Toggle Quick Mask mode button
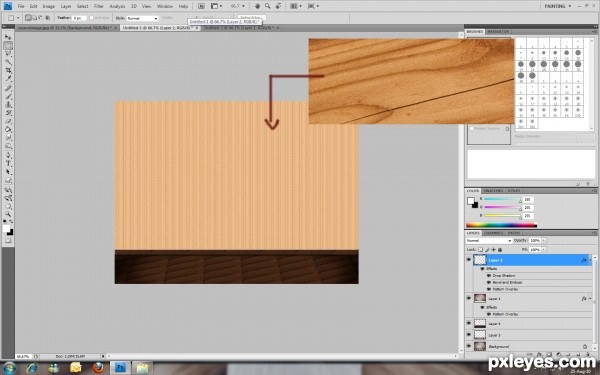 coord(8,241)
